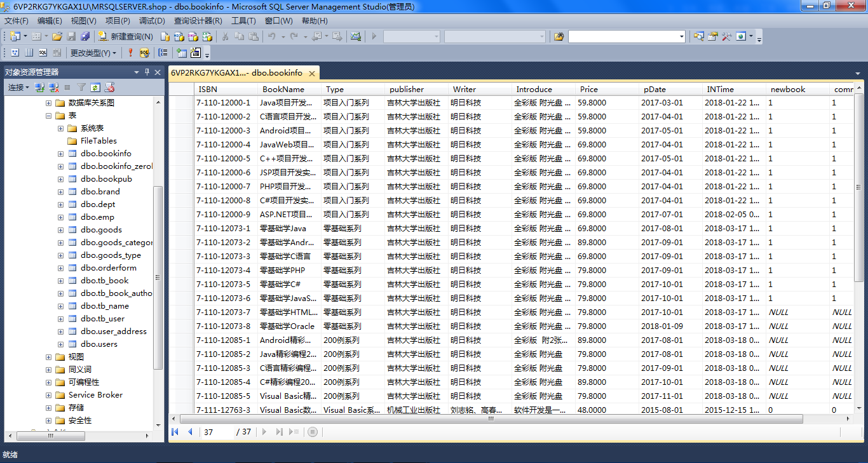This screenshot has height=463, width=868.
Task: Click the red exclamation Execute SQL icon
Action: point(131,53)
